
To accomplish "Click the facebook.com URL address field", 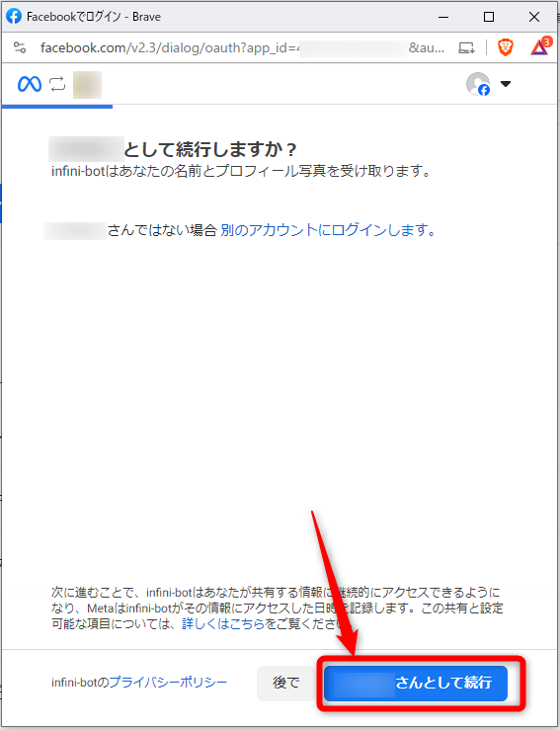I will click(242, 47).
